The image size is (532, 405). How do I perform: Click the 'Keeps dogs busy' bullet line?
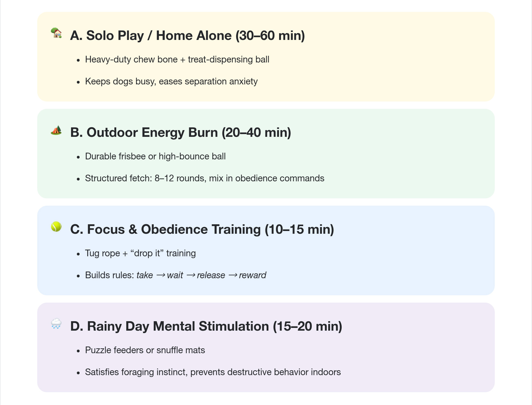click(x=171, y=81)
